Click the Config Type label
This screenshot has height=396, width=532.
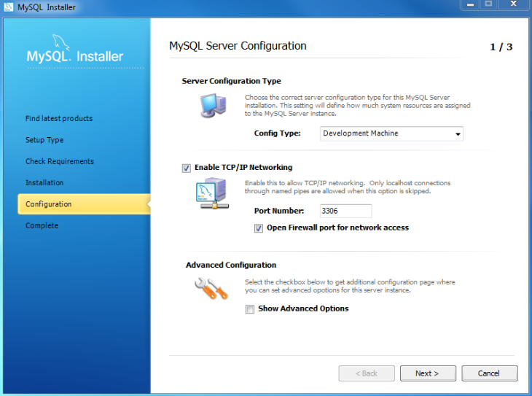tap(278, 133)
